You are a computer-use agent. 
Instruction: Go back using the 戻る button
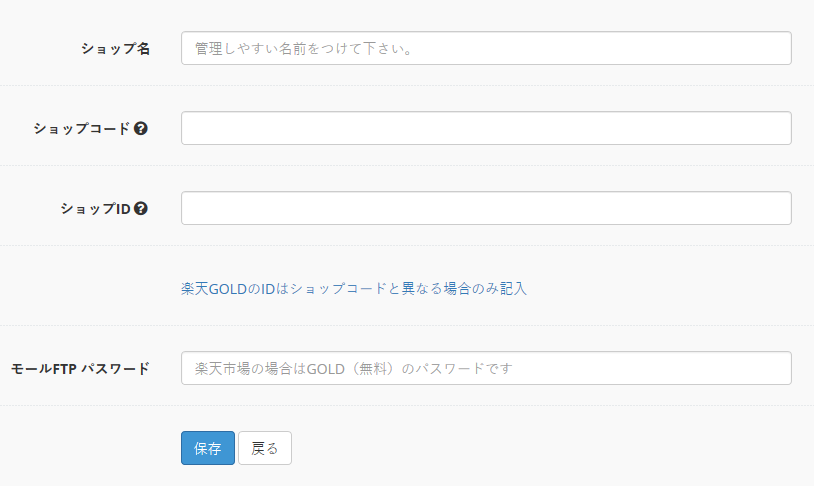265,448
